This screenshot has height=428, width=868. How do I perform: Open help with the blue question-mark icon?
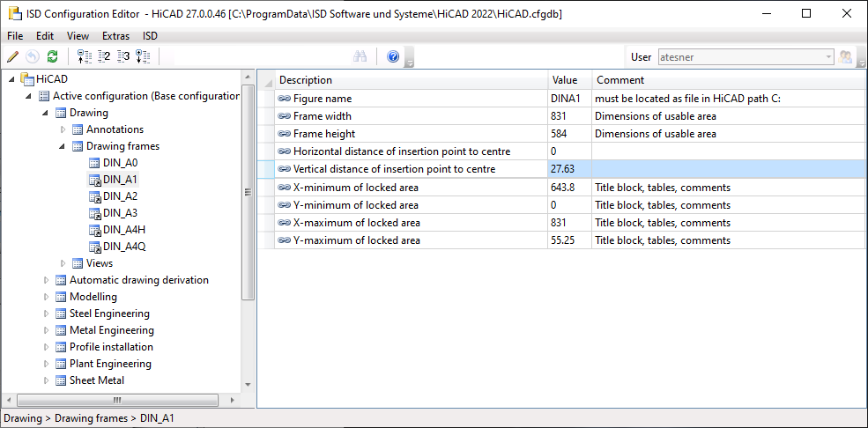click(393, 56)
